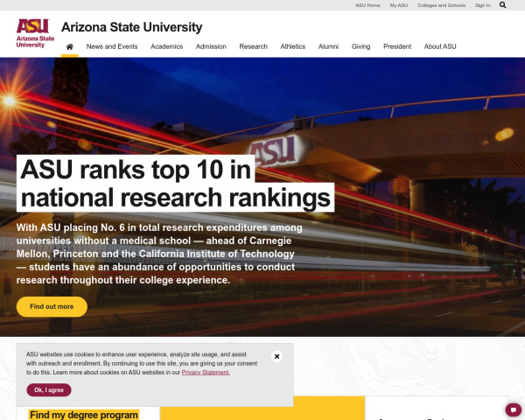Viewport: 525px width, 420px height.
Task: Open News and Events menu
Action: pyautogui.click(x=111, y=46)
